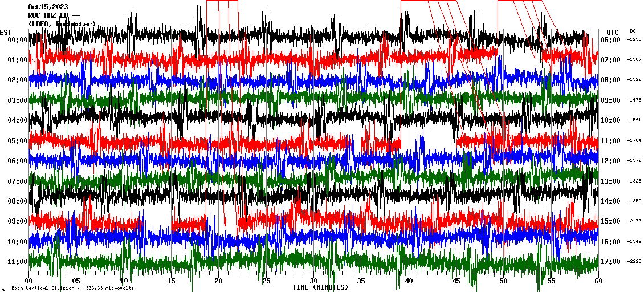Screen dimensions: 644x296
Task: Select the 60 minute tick label
Action: tap(598, 281)
